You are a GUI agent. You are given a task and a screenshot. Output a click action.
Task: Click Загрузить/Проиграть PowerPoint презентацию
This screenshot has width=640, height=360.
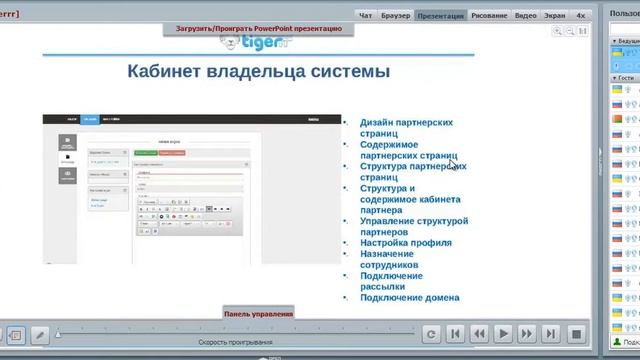click(x=259, y=29)
